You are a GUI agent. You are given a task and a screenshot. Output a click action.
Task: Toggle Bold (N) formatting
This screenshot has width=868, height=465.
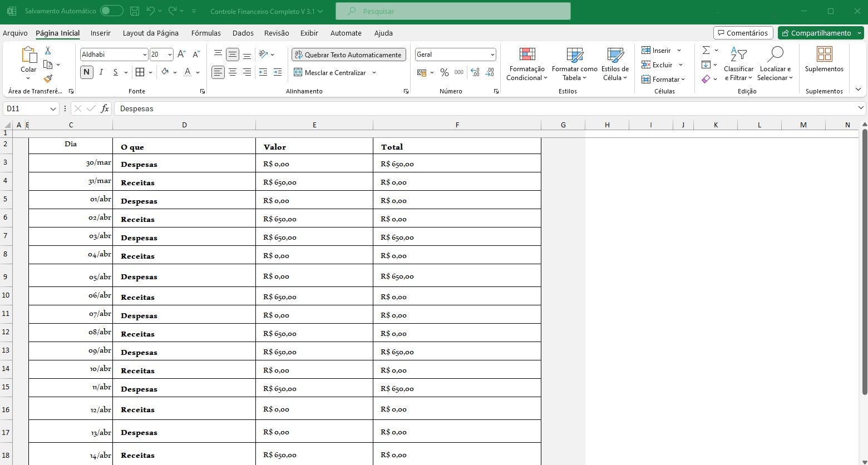(86, 72)
